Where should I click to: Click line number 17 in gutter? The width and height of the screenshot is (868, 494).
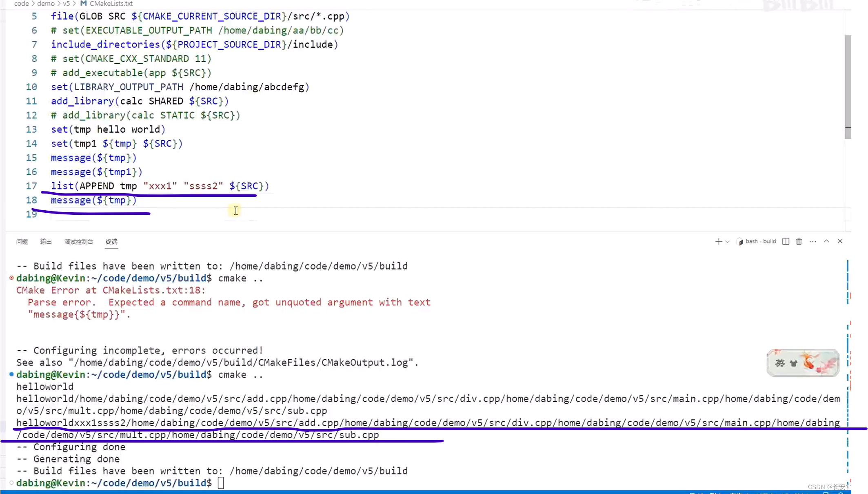[31, 186]
